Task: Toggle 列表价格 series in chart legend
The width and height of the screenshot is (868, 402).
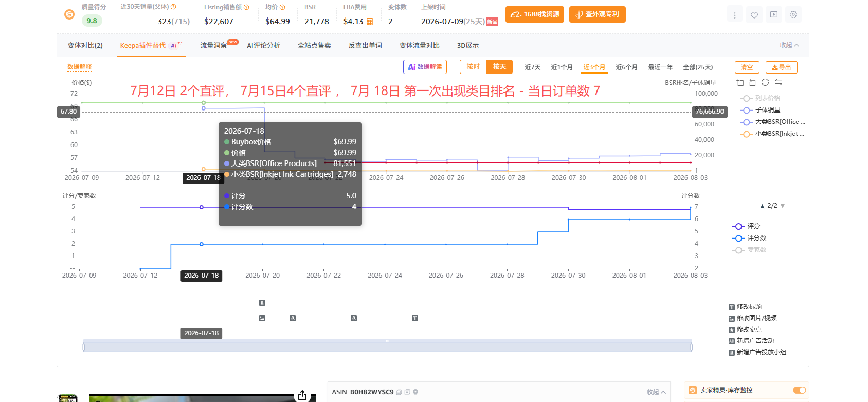Action: point(760,98)
